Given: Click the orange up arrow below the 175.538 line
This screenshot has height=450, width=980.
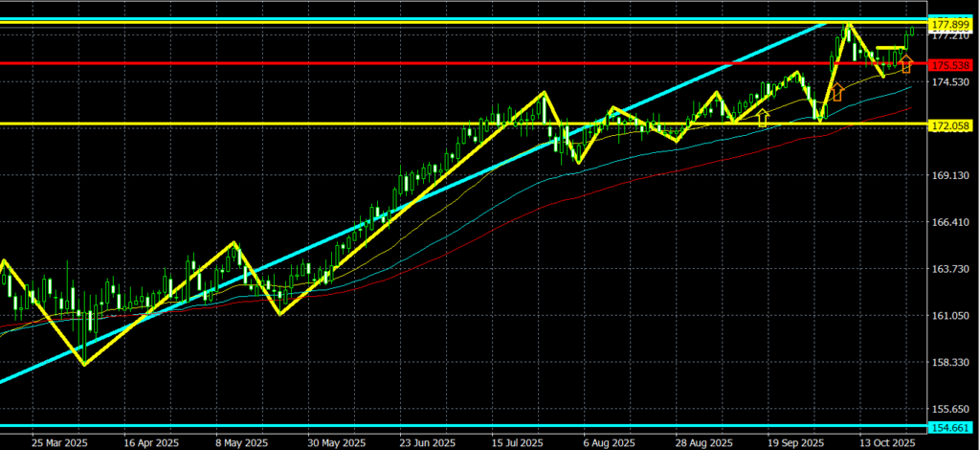Looking at the screenshot, I should click(x=837, y=92).
